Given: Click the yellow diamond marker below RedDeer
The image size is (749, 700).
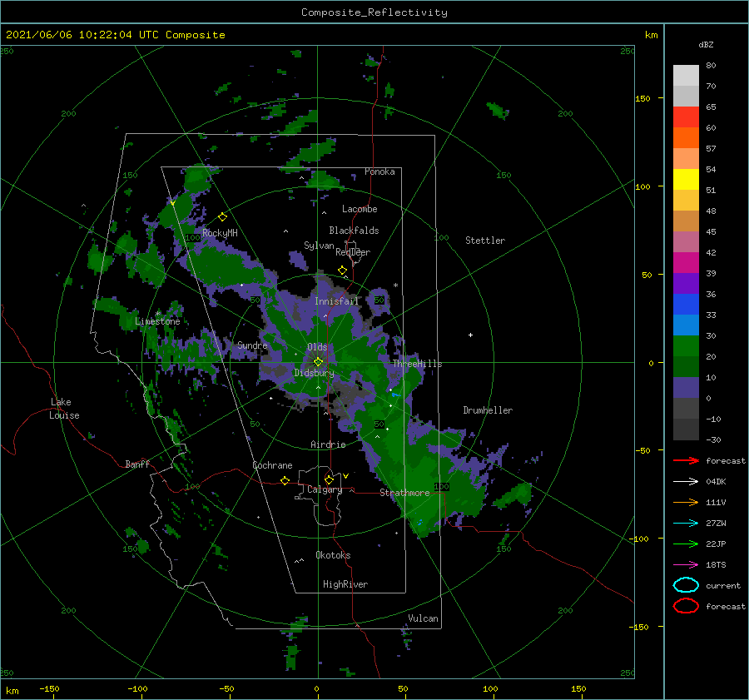Looking at the screenshot, I should (x=342, y=271).
